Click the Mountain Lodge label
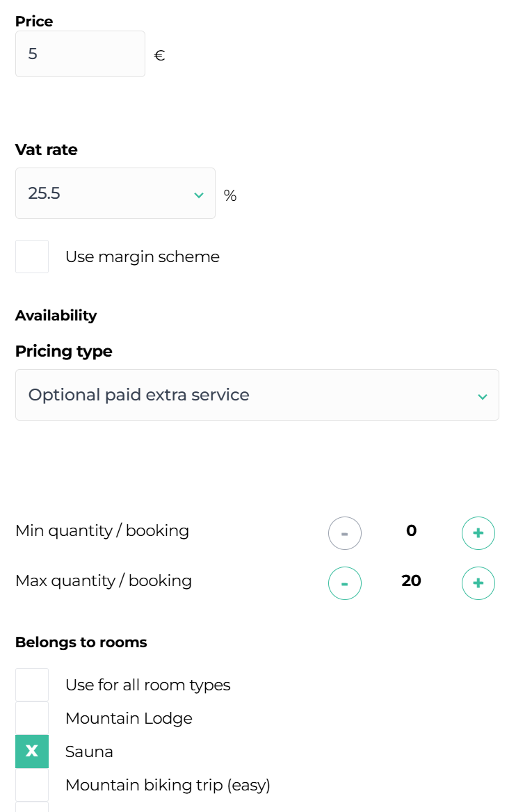The height and width of the screenshot is (812, 516). pyautogui.click(x=129, y=718)
